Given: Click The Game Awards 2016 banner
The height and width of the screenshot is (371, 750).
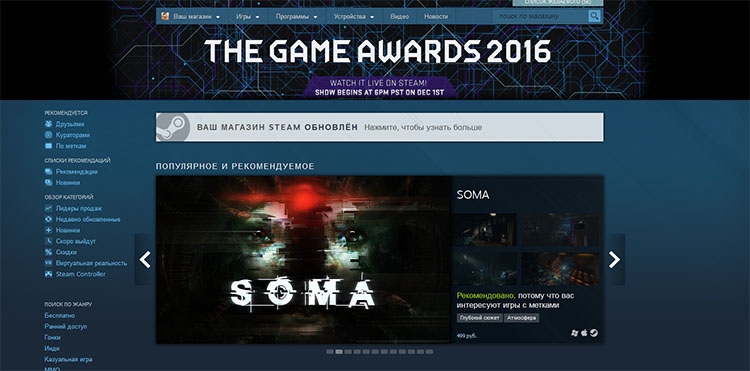Looking at the screenshot, I should click(x=378, y=52).
